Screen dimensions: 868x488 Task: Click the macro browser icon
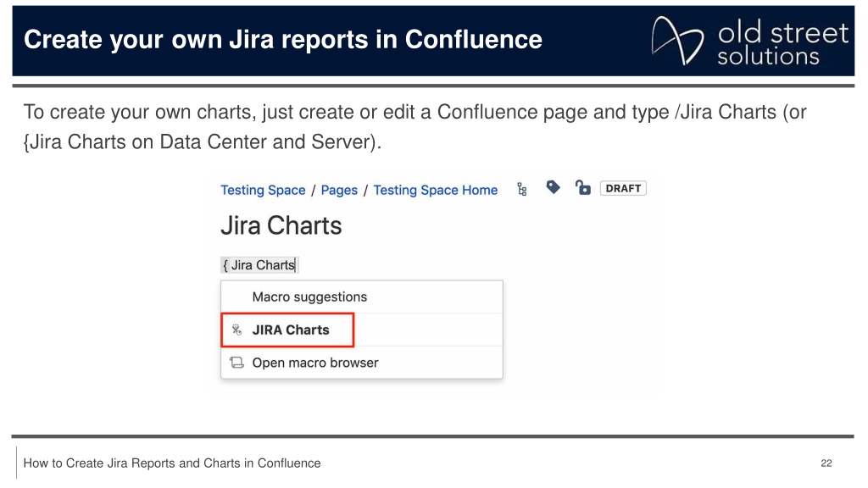pyautogui.click(x=236, y=363)
